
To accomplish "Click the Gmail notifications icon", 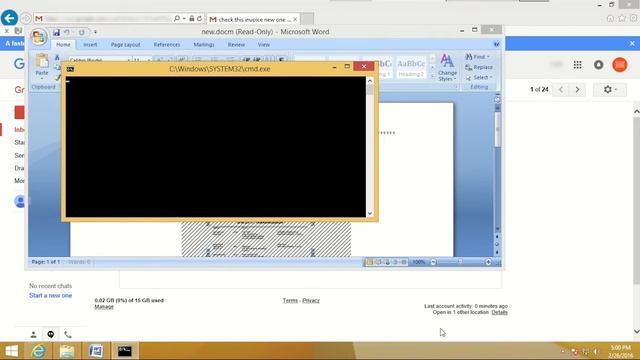I will (x=599, y=64).
